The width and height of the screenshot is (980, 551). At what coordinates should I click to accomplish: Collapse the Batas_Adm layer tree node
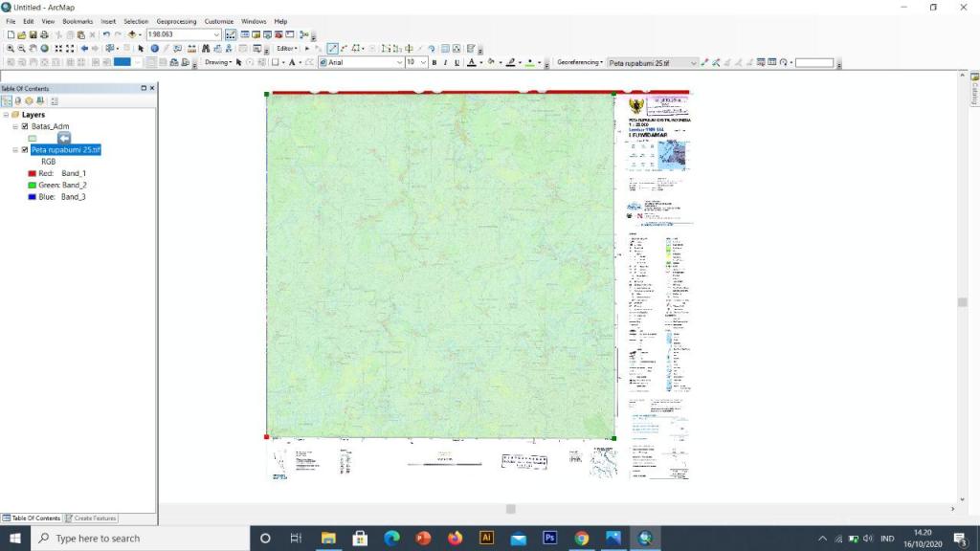[15, 126]
